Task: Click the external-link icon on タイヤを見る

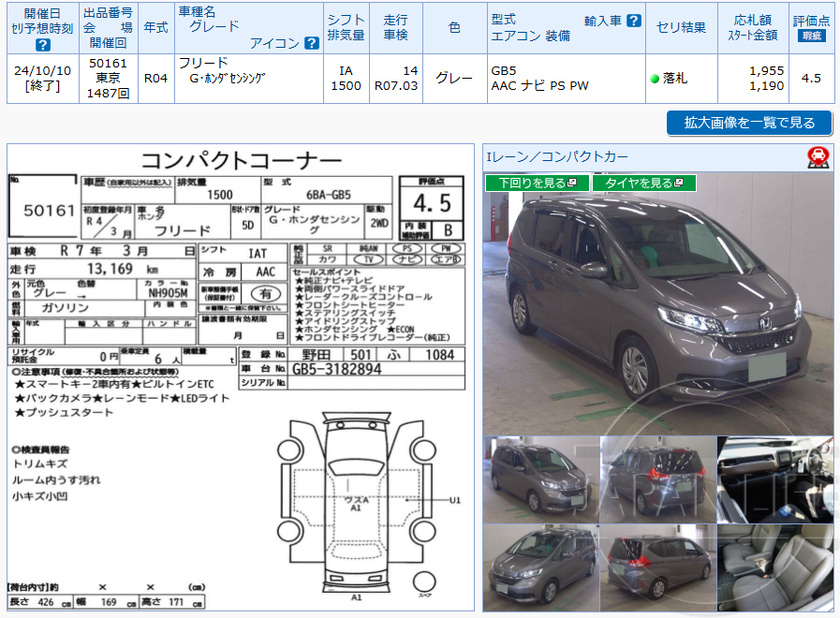Action: coord(678,182)
